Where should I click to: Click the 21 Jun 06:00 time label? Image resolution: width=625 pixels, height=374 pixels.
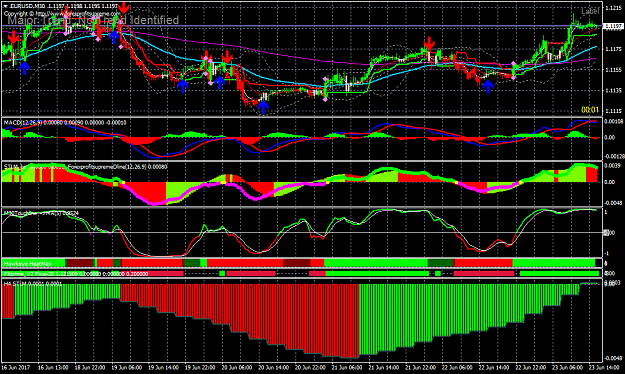pyautogui.click(x=347, y=367)
